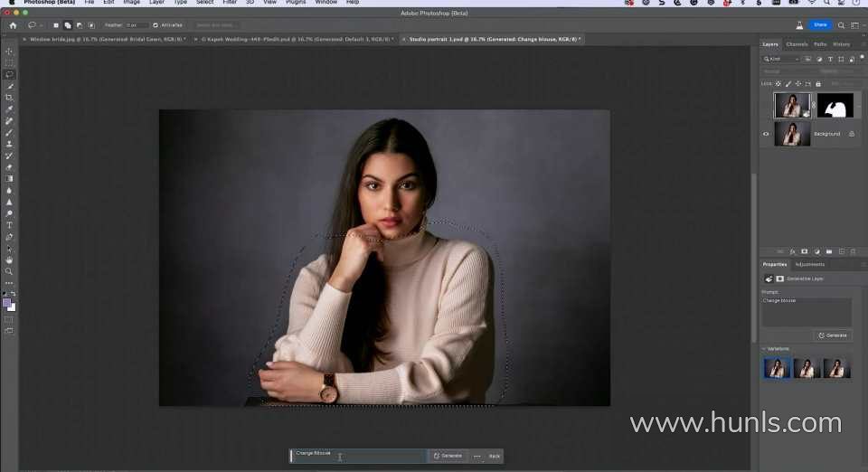Viewport: 868px width, 472px height.
Task: Toggle Background layer visibility eye
Action: 766,134
